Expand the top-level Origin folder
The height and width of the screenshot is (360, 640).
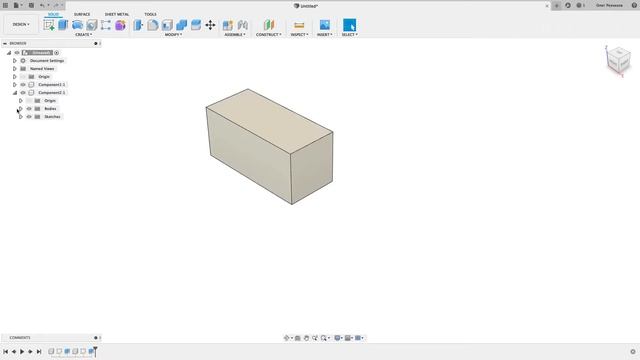click(x=15, y=77)
